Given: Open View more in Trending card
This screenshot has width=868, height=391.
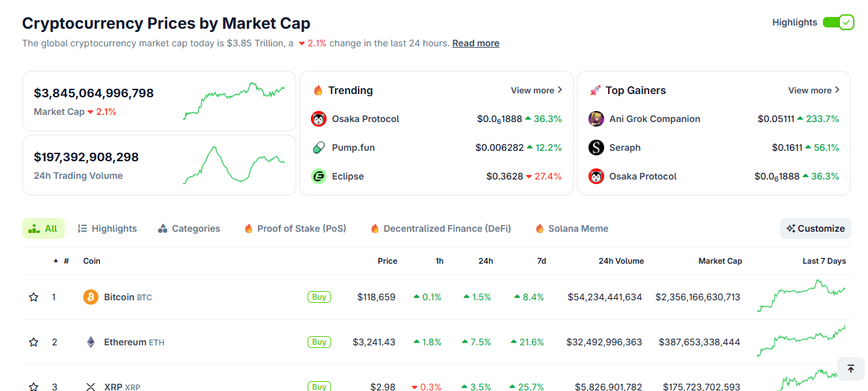Looking at the screenshot, I should point(536,90).
